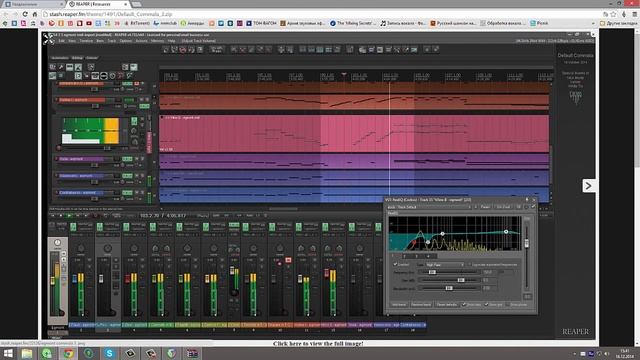The width and height of the screenshot is (640, 360).
Task: Open the other bookmarks folder
Action: [x=618, y=23]
